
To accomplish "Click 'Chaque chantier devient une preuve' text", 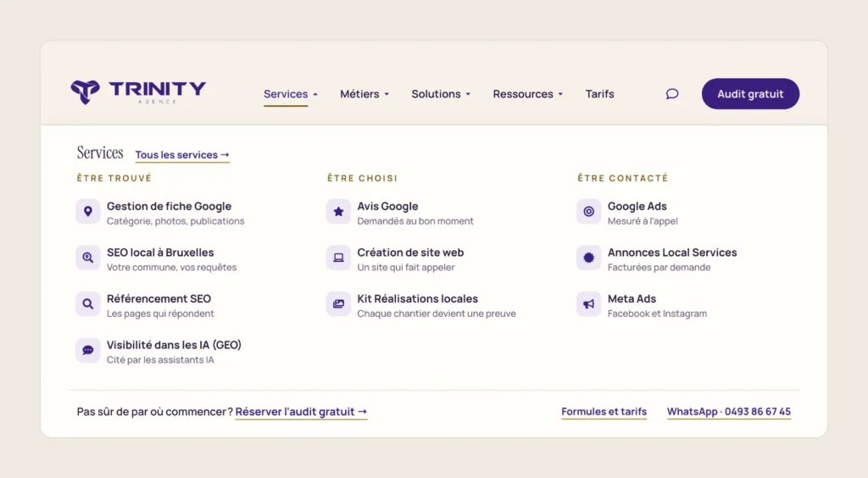I will 437,314.
